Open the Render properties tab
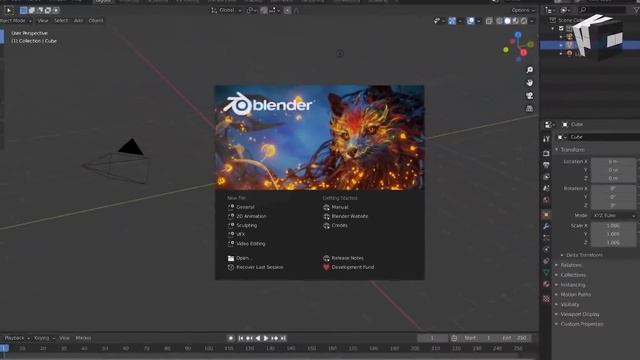 pos(546,153)
